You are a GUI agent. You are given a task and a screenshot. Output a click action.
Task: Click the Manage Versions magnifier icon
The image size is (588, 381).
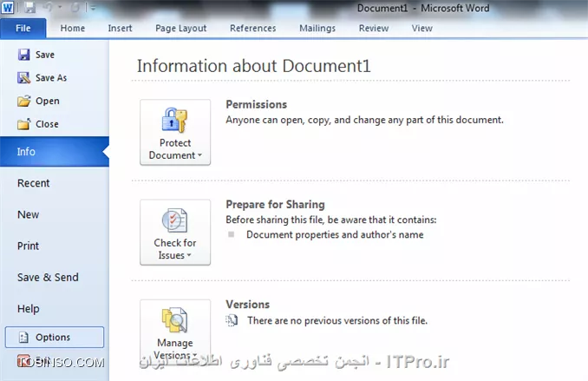[174, 320]
